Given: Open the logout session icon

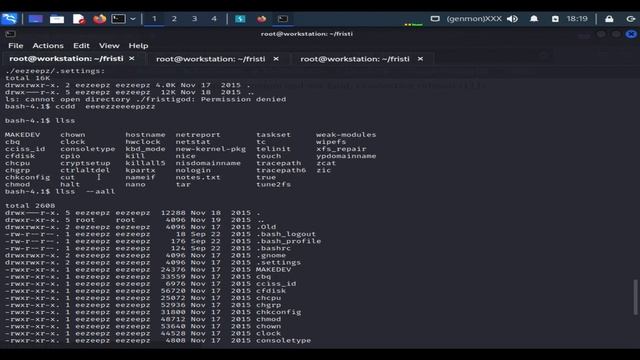Looking at the screenshot, I should point(631,19).
